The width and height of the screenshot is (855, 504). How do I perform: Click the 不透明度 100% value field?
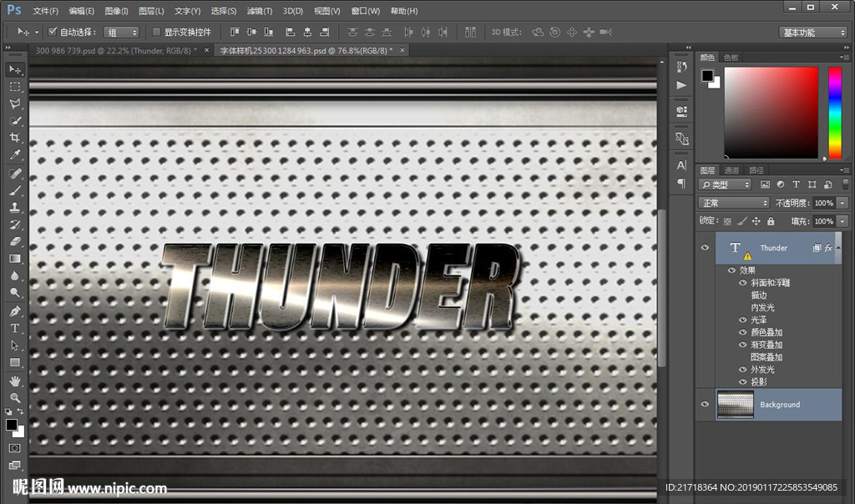coord(824,203)
